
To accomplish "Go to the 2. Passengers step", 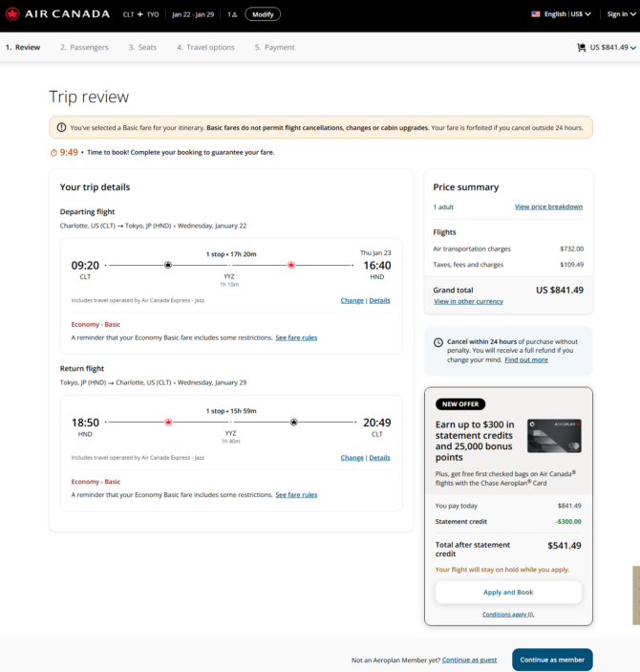I will tap(84, 47).
